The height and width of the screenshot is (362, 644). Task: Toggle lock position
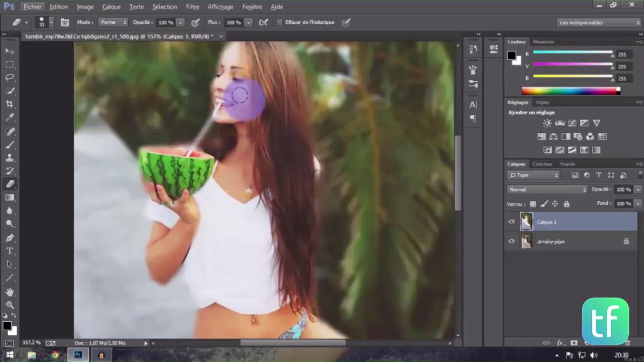[555, 204]
